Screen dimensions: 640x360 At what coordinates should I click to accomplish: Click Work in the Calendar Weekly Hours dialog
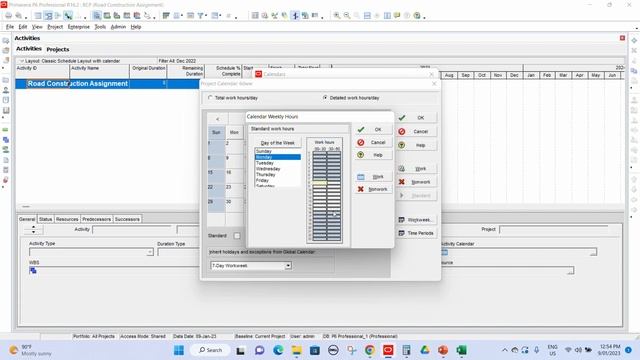(x=373, y=177)
